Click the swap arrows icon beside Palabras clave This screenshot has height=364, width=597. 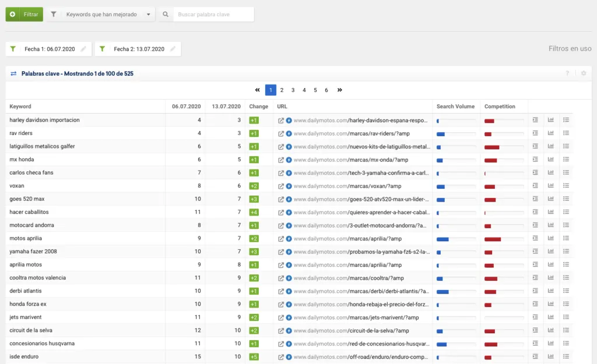13,73
